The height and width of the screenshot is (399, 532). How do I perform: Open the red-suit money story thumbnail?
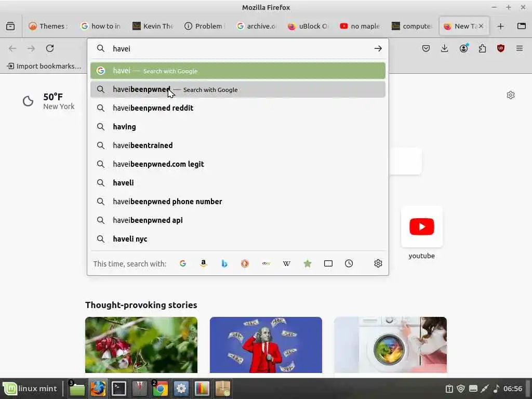click(x=266, y=345)
